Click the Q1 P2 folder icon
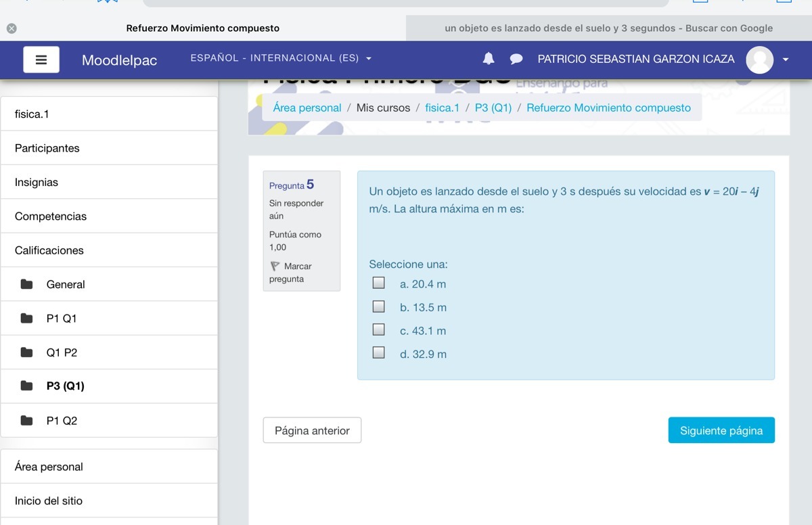The image size is (812, 525). click(x=26, y=352)
